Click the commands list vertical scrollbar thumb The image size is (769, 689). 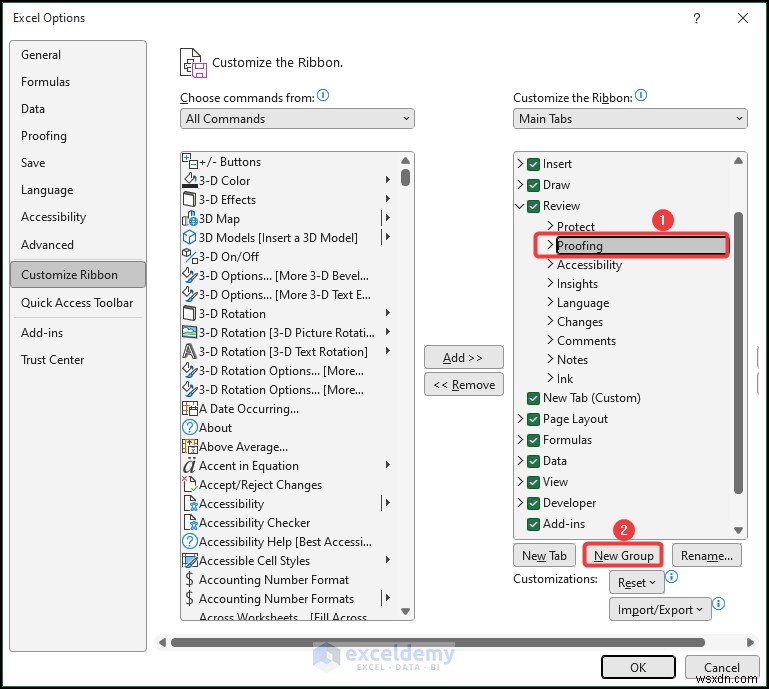pos(405,177)
